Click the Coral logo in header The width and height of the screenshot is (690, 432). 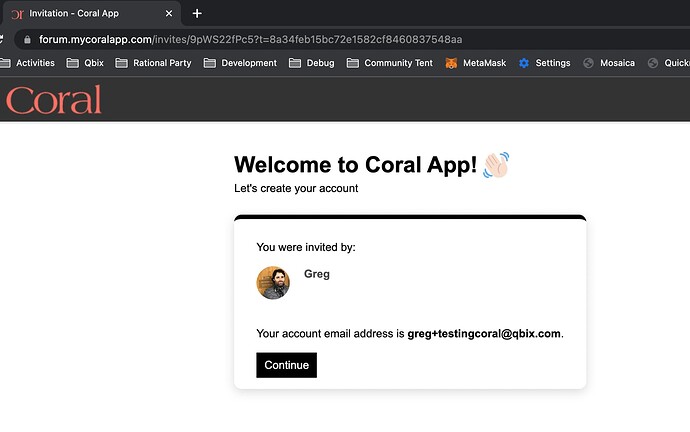tap(54, 100)
